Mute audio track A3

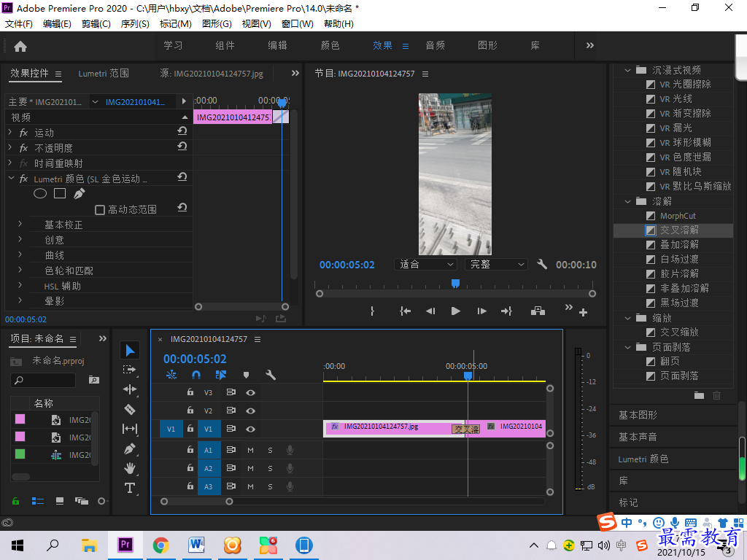pos(251,486)
